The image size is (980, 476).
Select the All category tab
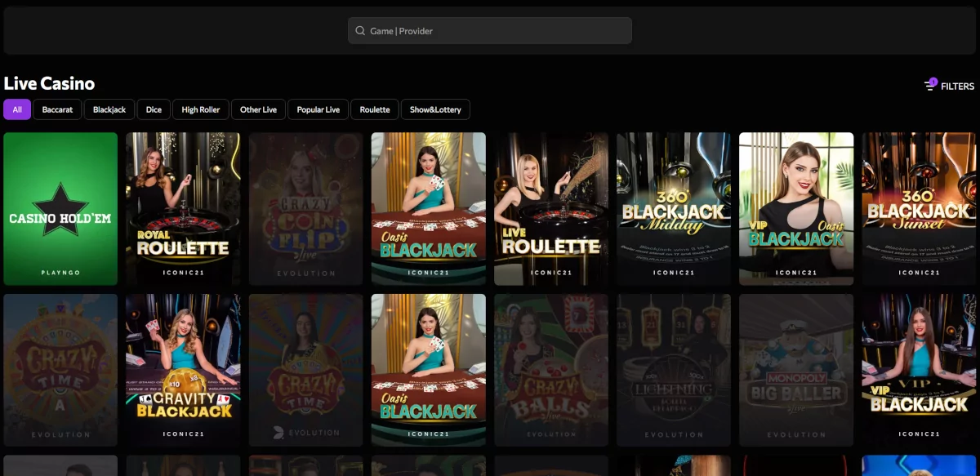(x=17, y=109)
